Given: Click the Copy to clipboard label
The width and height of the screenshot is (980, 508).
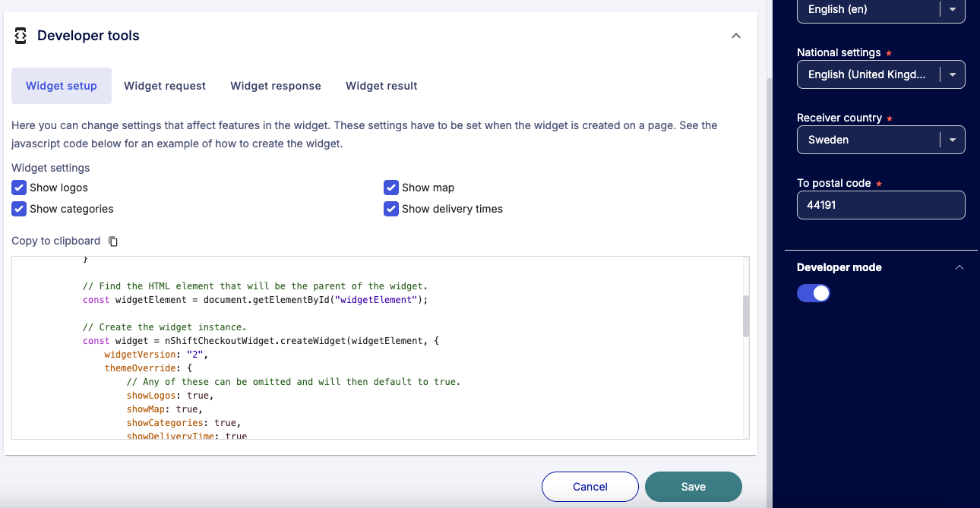Looking at the screenshot, I should [56, 241].
